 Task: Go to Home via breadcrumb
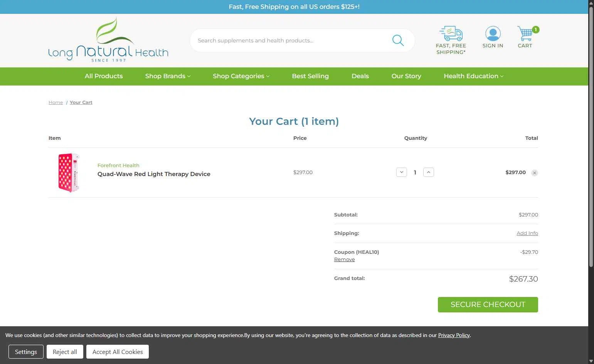(x=56, y=102)
